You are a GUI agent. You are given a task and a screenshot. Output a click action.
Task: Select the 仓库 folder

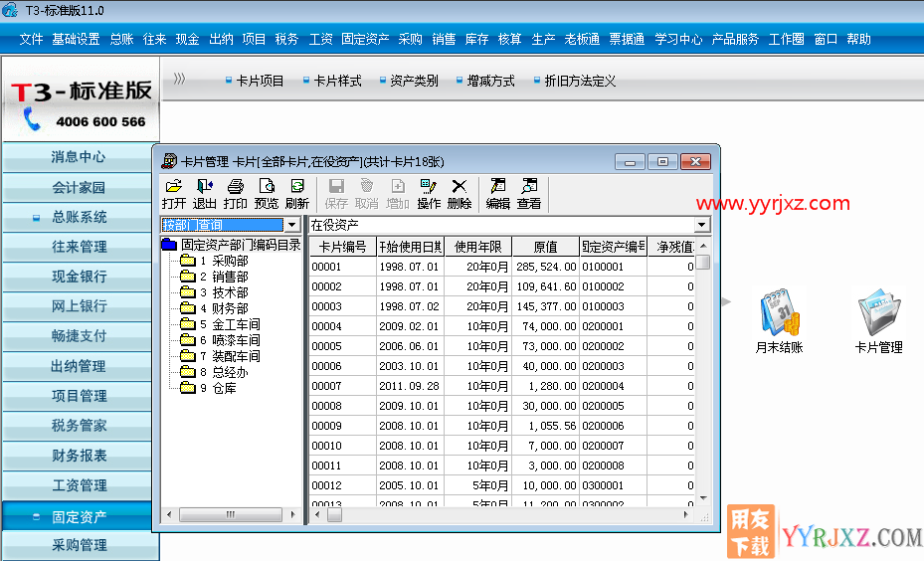coord(209,388)
